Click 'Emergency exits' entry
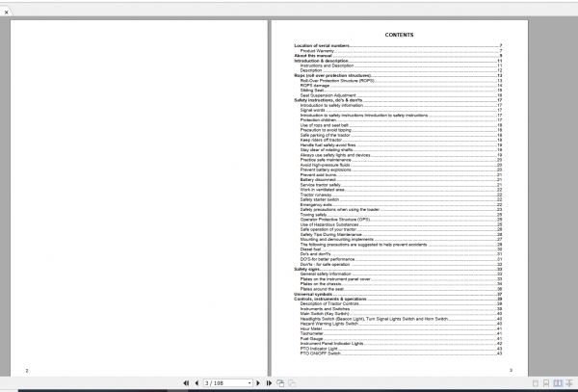The width and height of the screenshot is (578, 392). (316, 205)
